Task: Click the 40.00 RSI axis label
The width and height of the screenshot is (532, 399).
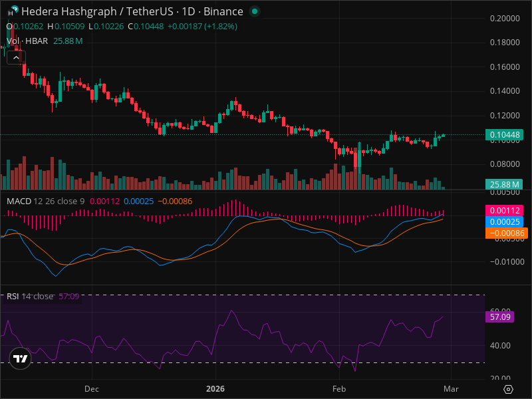Action: click(x=500, y=345)
